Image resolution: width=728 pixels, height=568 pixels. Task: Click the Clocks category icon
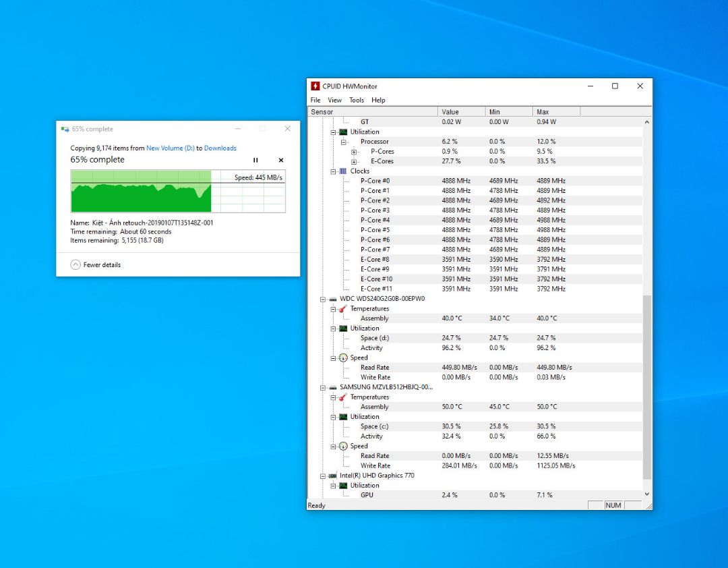click(x=343, y=171)
